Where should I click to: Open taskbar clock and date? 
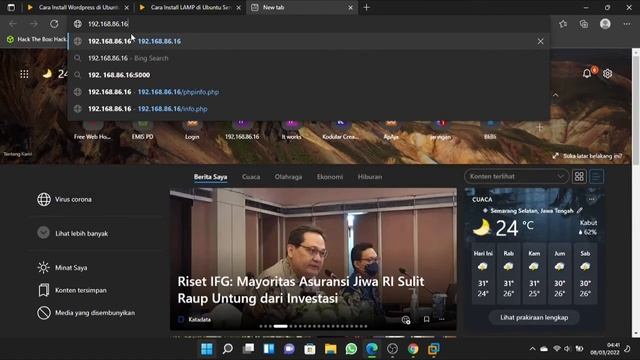(604, 349)
